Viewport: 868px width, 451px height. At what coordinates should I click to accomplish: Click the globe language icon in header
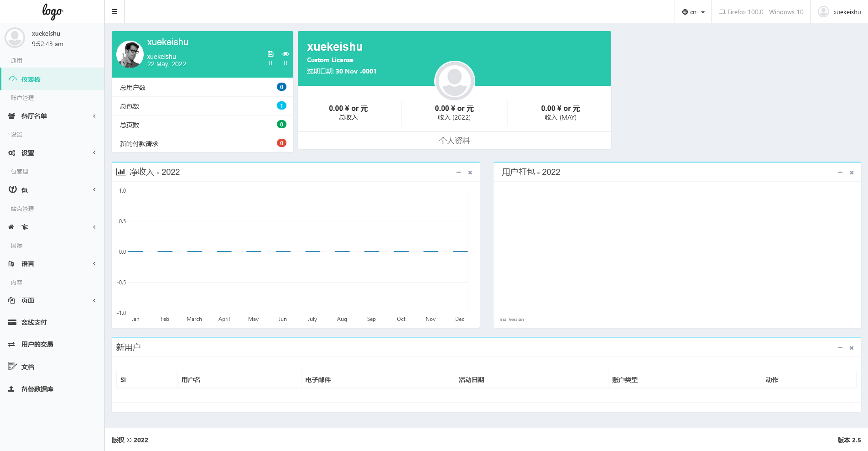pyautogui.click(x=685, y=12)
